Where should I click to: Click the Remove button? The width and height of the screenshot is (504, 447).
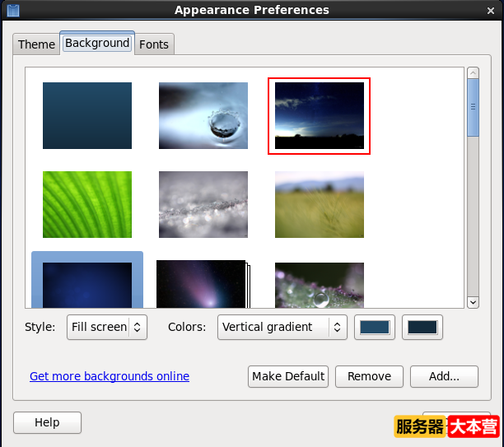click(369, 376)
